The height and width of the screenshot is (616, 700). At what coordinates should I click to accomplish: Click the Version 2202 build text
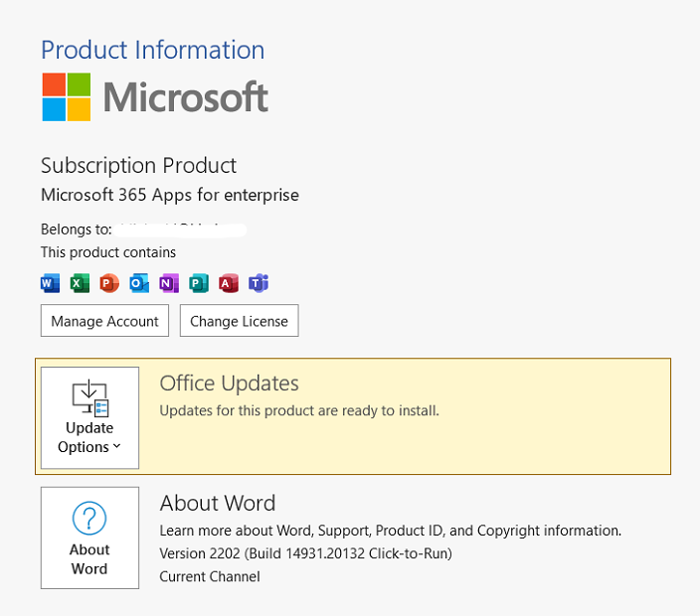pyautogui.click(x=306, y=553)
